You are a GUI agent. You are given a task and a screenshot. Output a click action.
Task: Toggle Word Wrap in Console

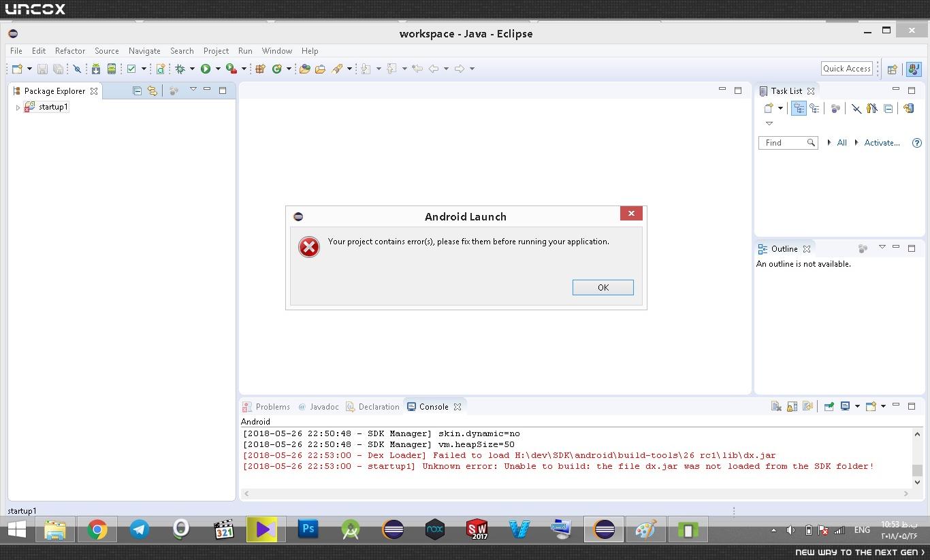[x=808, y=406]
